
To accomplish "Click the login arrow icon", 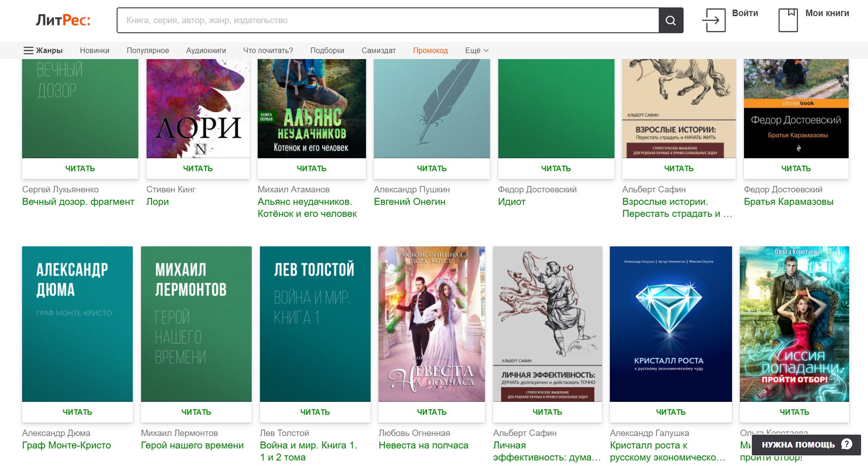I will pos(713,20).
